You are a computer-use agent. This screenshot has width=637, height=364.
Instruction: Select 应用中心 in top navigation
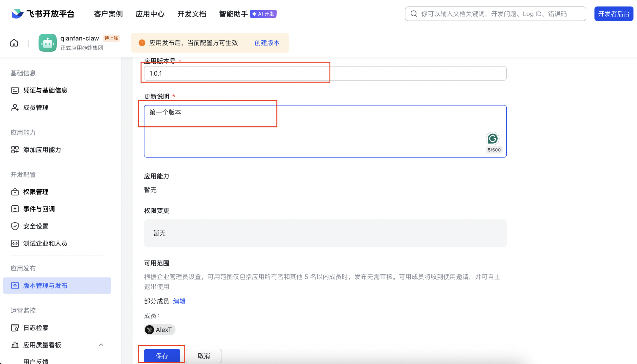[150, 14]
